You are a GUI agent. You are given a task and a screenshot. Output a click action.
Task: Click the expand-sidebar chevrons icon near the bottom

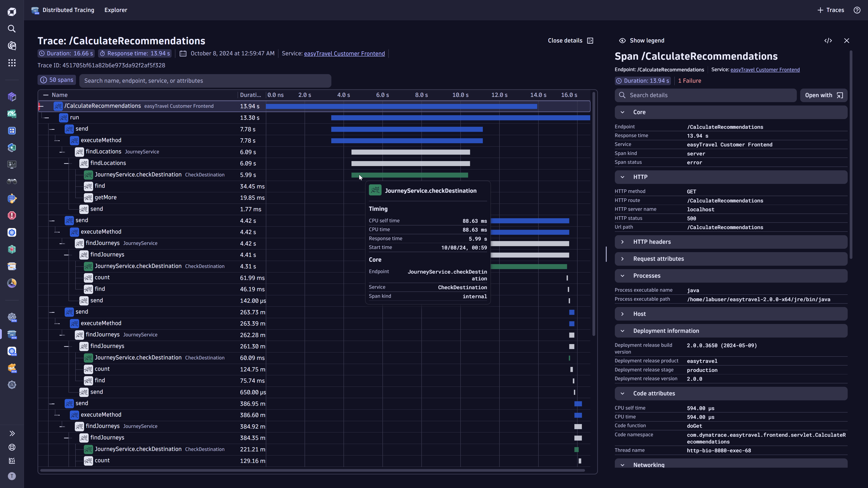tap(12, 433)
